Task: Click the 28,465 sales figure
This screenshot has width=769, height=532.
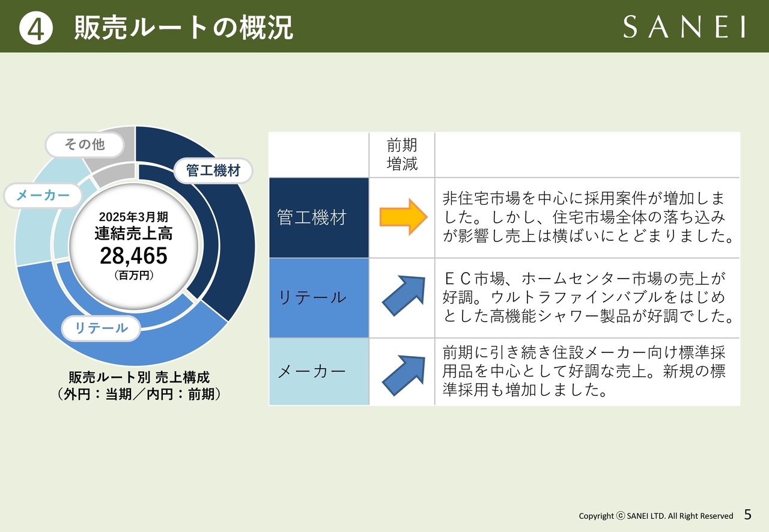Action: coord(133,256)
